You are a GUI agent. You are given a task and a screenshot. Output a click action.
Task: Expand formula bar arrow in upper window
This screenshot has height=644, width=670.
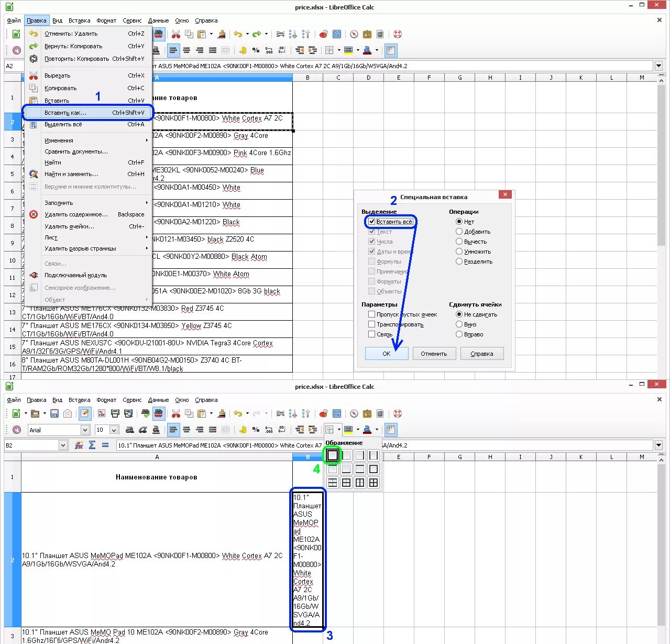click(658, 66)
